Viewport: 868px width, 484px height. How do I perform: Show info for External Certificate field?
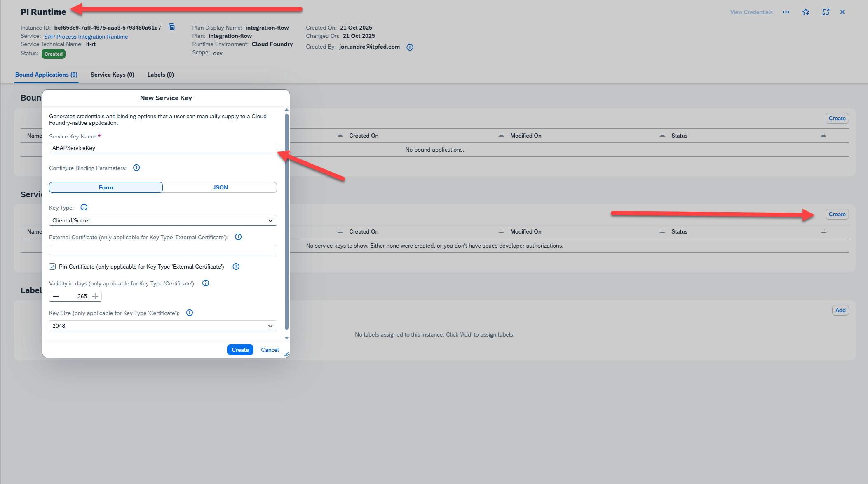click(x=238, y=237)
